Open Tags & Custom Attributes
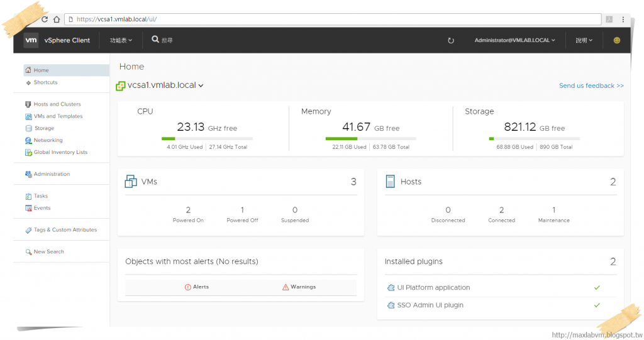 65,229
